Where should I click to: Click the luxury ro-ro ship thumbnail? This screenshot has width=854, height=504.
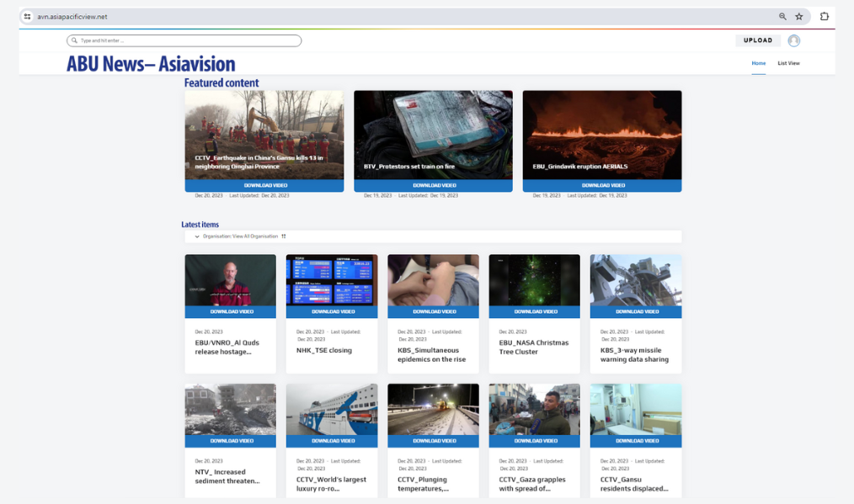click(x=332, y=409)
